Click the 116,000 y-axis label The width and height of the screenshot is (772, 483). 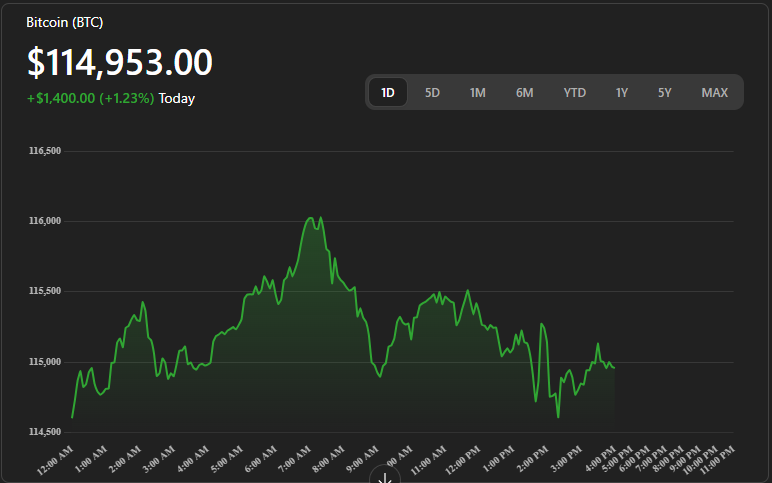[x=45, y=221]
